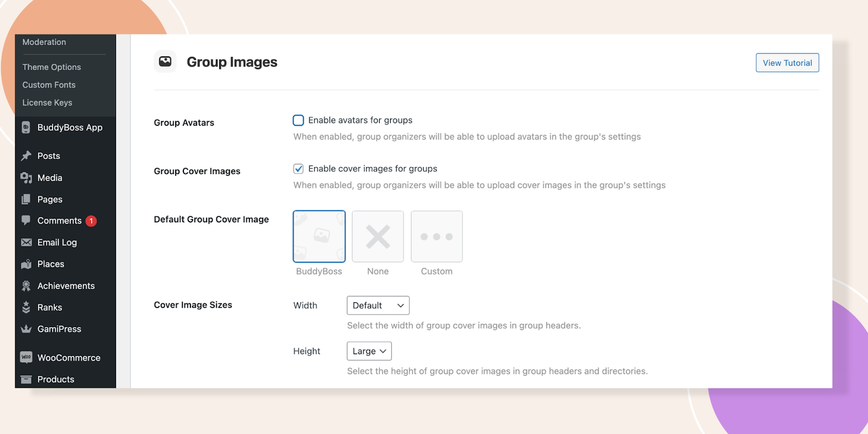The width and height of the screenshot is (868, 434).
Task: Open the Moderation menu item
Action: click(x=44, y=42)
